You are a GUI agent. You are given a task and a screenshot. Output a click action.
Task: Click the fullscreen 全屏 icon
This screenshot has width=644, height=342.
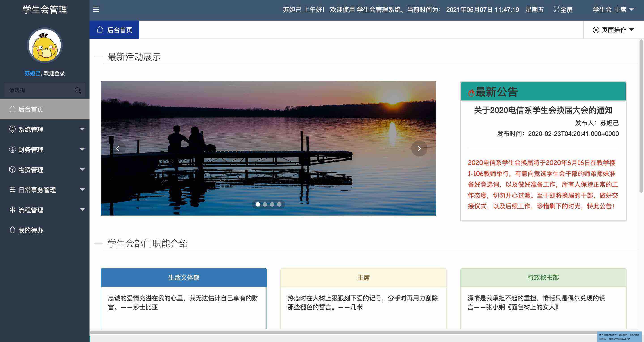coord(557,9)
